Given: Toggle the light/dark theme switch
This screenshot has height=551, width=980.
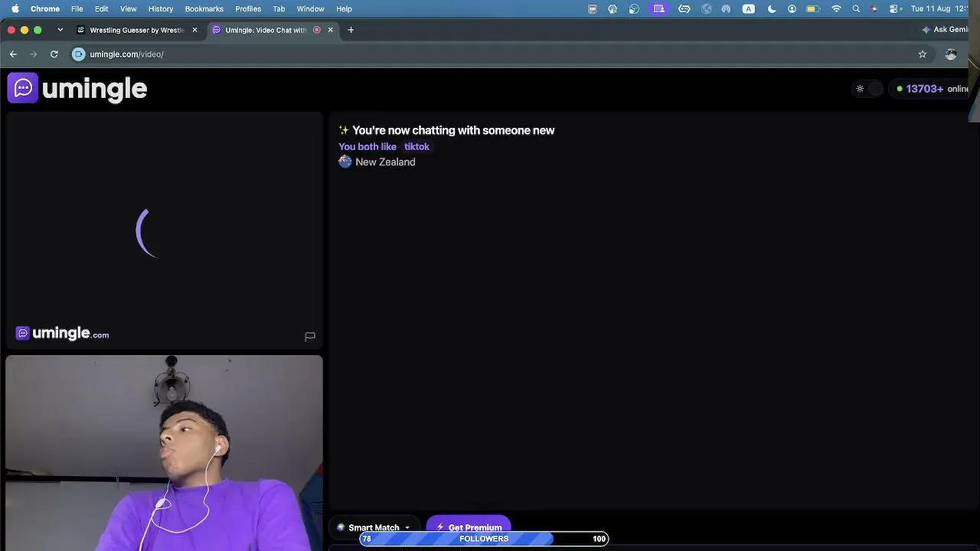Looking at the screenshot, I should pos(867,89).
